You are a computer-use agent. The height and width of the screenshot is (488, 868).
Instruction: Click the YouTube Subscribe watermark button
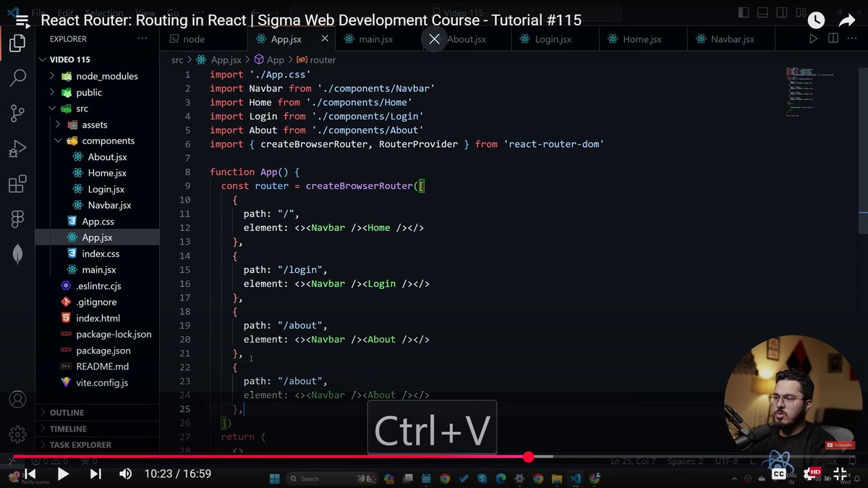841,445
